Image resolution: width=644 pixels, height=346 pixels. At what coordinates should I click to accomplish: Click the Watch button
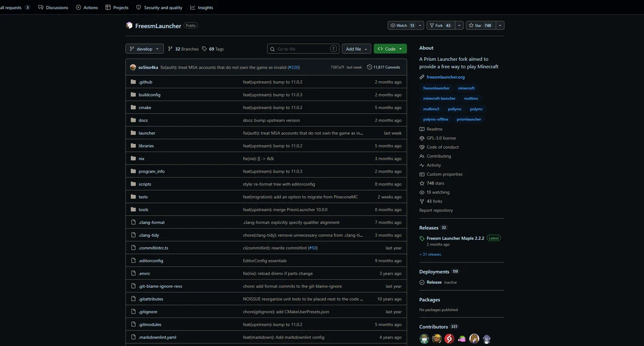(402, 26)
